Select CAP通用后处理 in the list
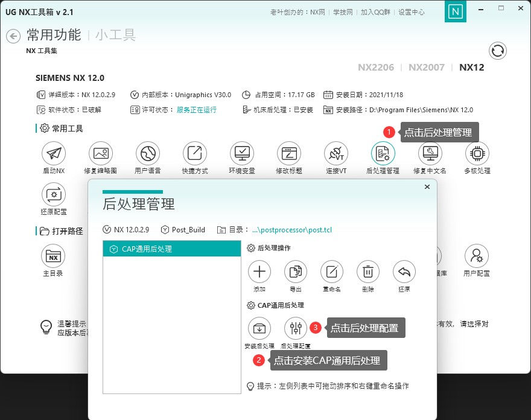 click(172, 249)
